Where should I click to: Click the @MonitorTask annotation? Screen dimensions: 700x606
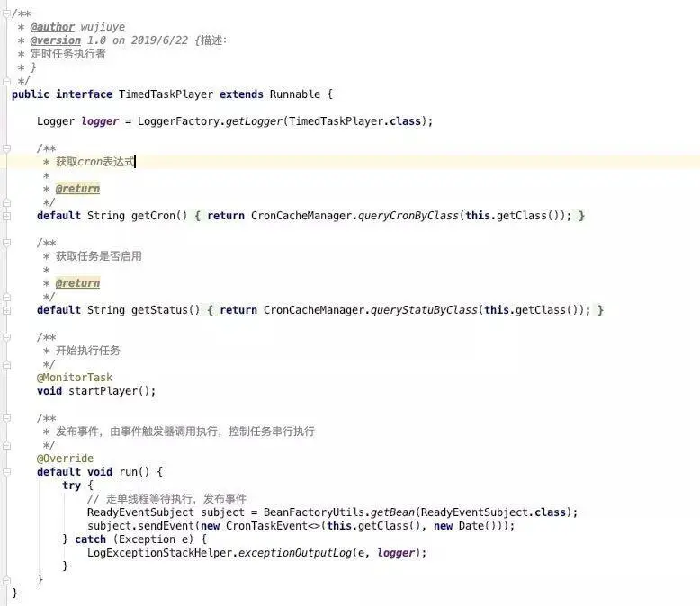click(x=75, y=378)
